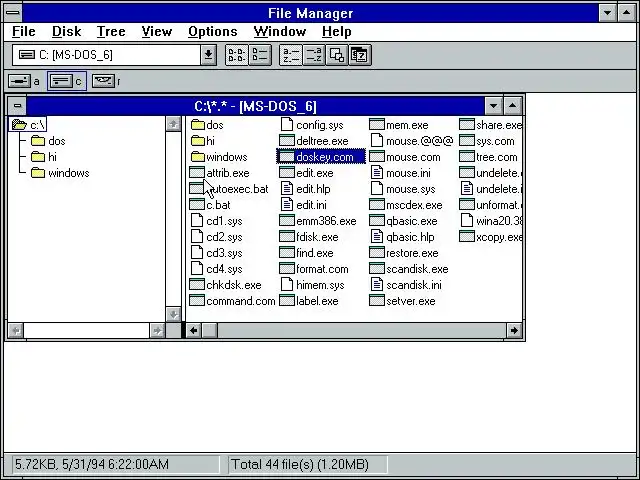640x480 pixels.
Task: Select the windows folder in directory tree
Action: (60, 173)
